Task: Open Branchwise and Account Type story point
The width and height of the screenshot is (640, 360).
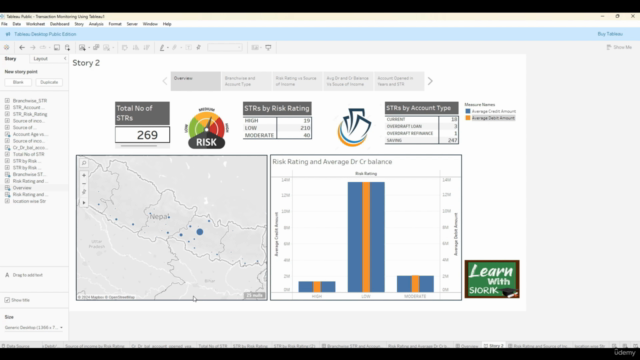Action: click(246, 81)
